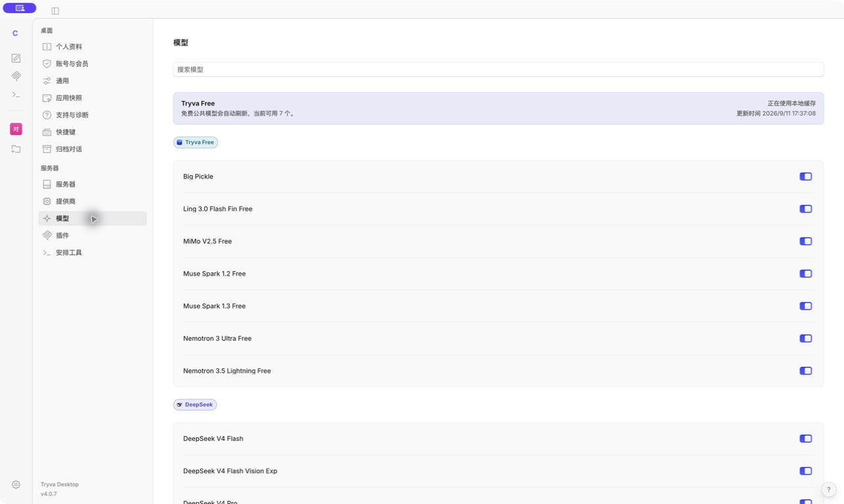This screenshot has height=504, width=844.
Task: Click the "模型" page heading above the search field
Action: tap(181, 43)
